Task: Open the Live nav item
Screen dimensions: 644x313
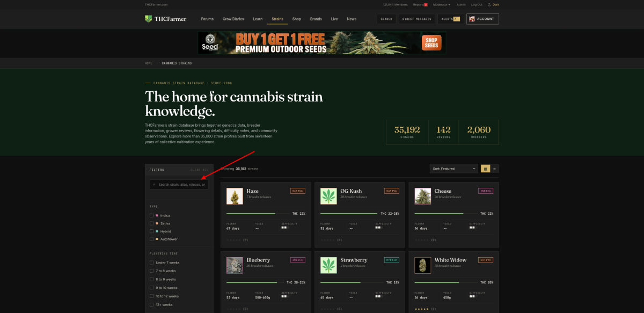Action: 334,19
